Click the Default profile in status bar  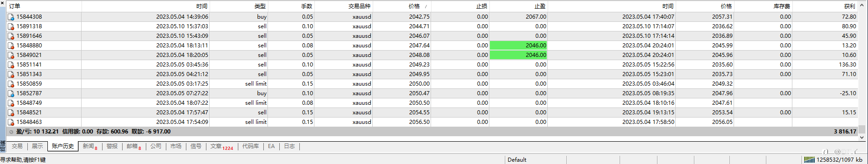coord(517,159)
